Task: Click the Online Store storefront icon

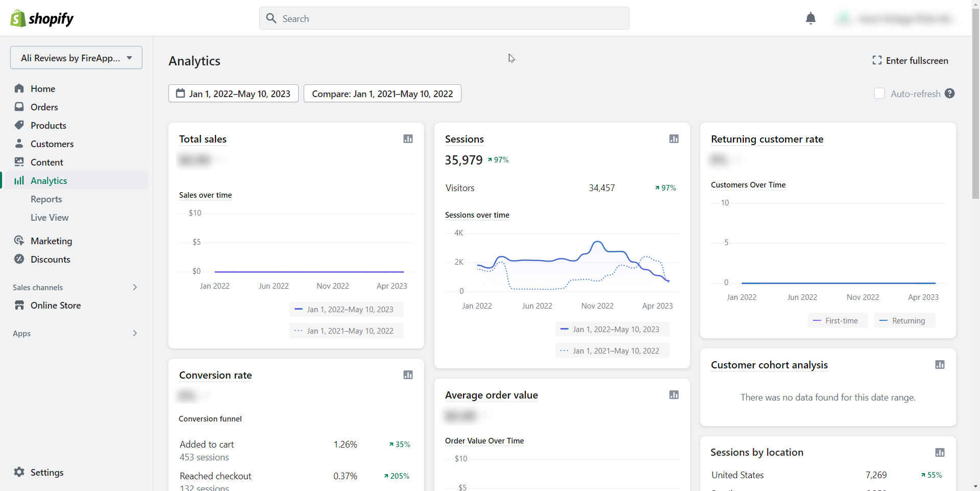Action: tap(19, 305)
